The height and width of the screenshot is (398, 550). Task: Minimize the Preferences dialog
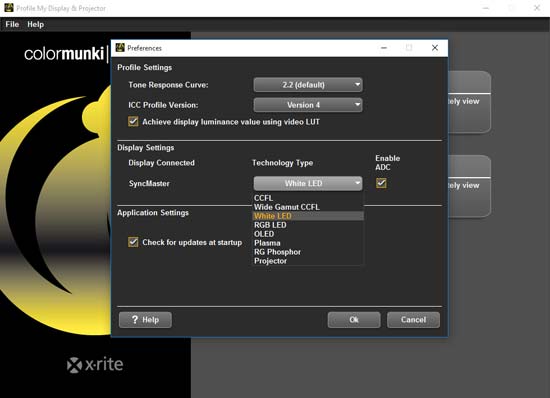click(384, 48)
